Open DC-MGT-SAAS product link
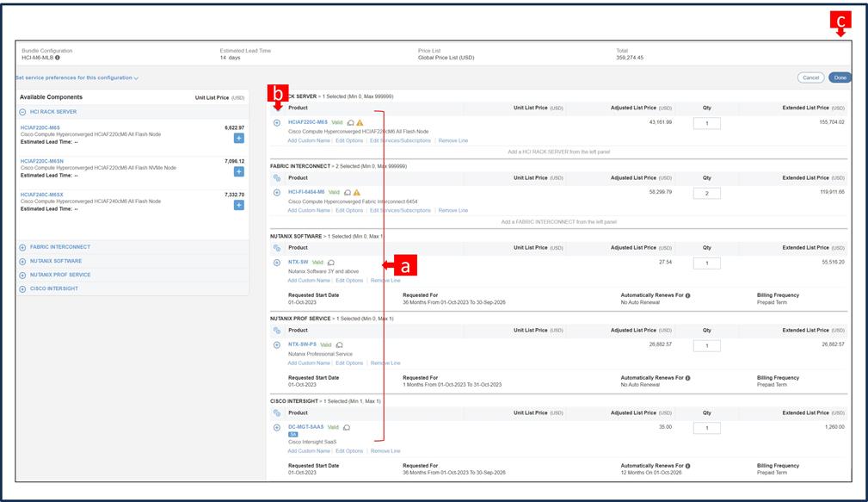868x502 pixels. tap(305, 426)
